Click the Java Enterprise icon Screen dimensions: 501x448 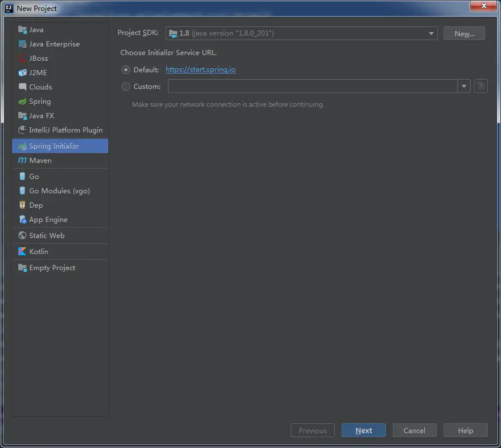click(22, 44)
